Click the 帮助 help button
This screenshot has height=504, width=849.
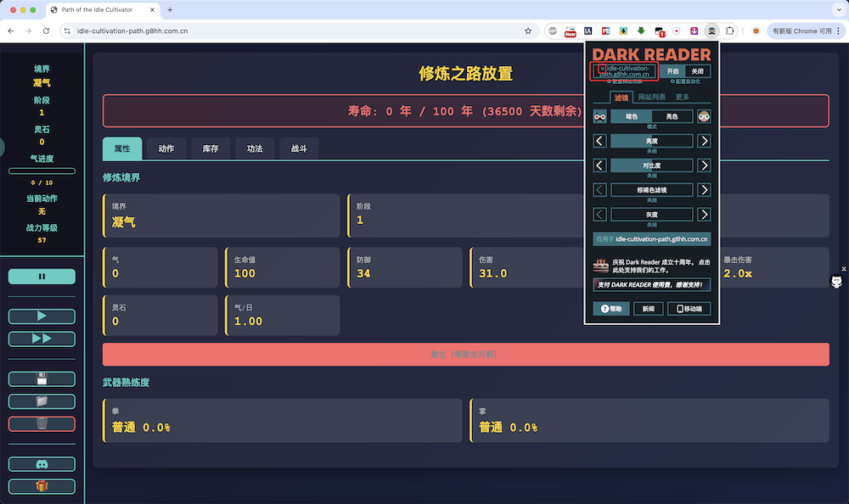coord(612,309)
